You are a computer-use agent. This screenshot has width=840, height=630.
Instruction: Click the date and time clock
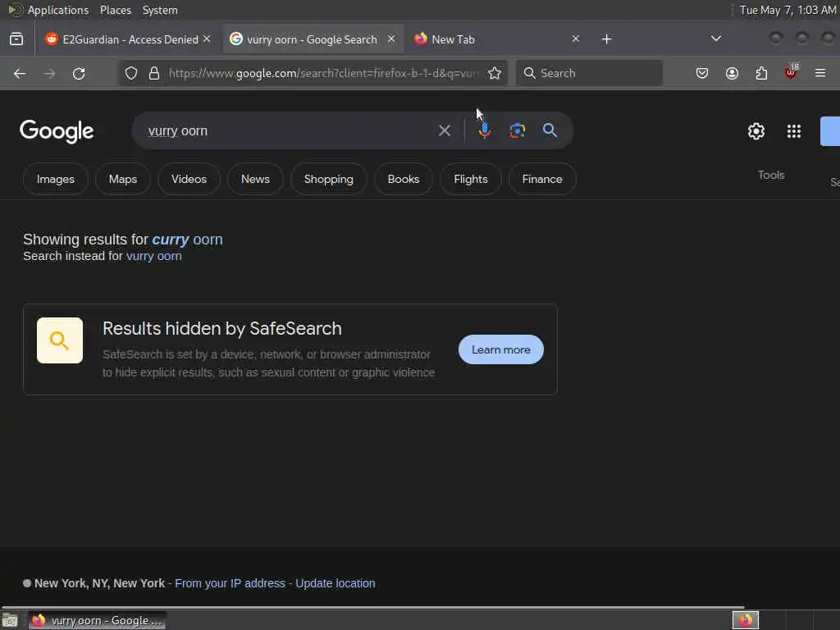[x=787, y=10]
